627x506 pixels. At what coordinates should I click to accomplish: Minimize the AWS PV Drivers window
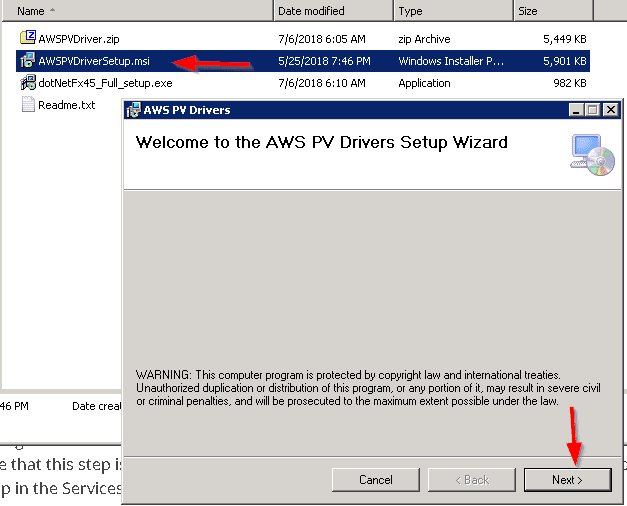576,110
